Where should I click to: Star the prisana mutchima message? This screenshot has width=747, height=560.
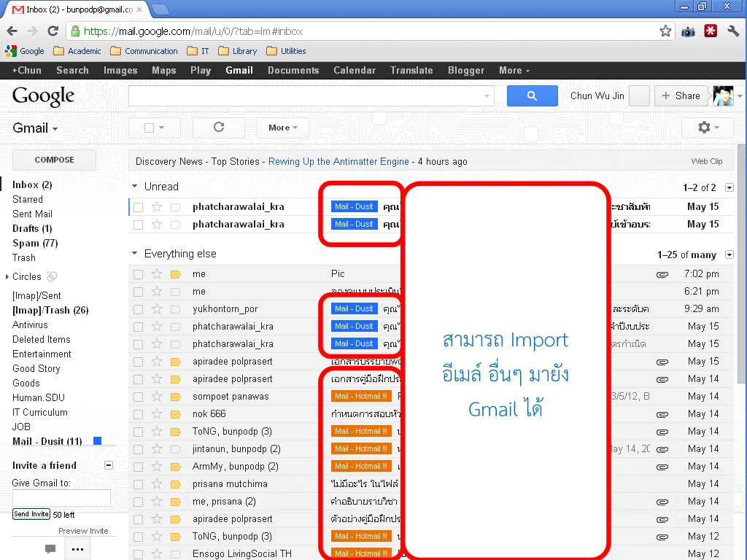tap(157, 484)
